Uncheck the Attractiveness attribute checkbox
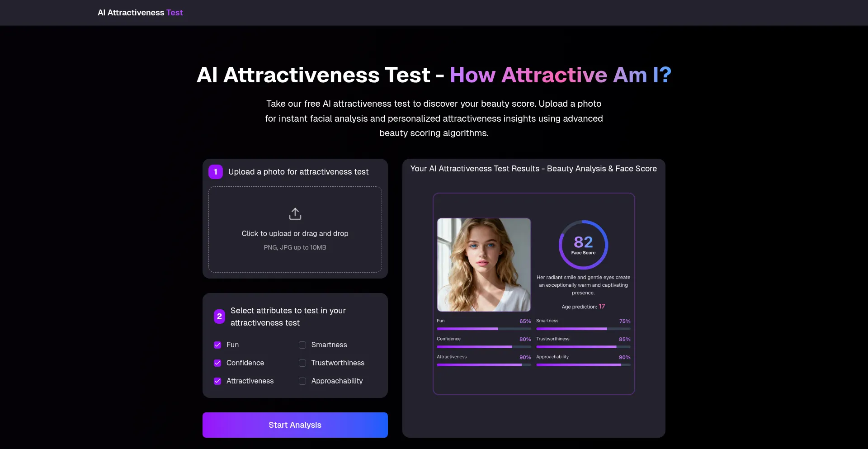Image resolution: width=868 pixels, height=449 pixels. [x=217, y=381]
